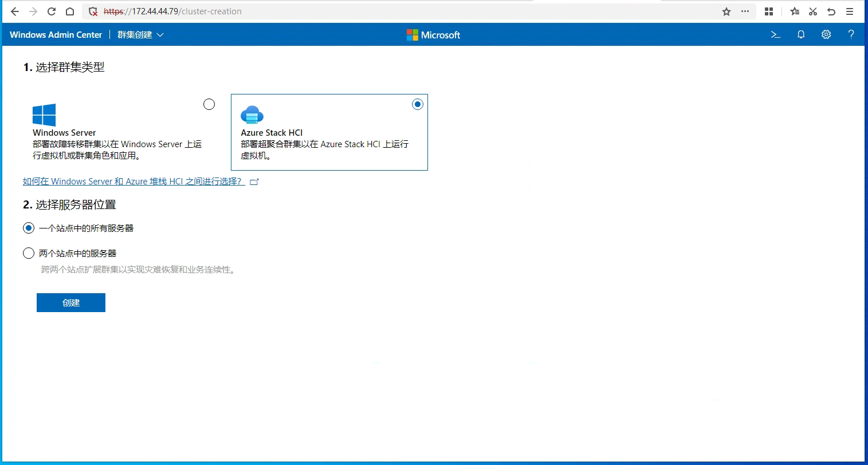This screenshot has height=465, width=868.
Task: Click the Azure Stack HCI description 部署超聚合群集
Action: (325, 150)
